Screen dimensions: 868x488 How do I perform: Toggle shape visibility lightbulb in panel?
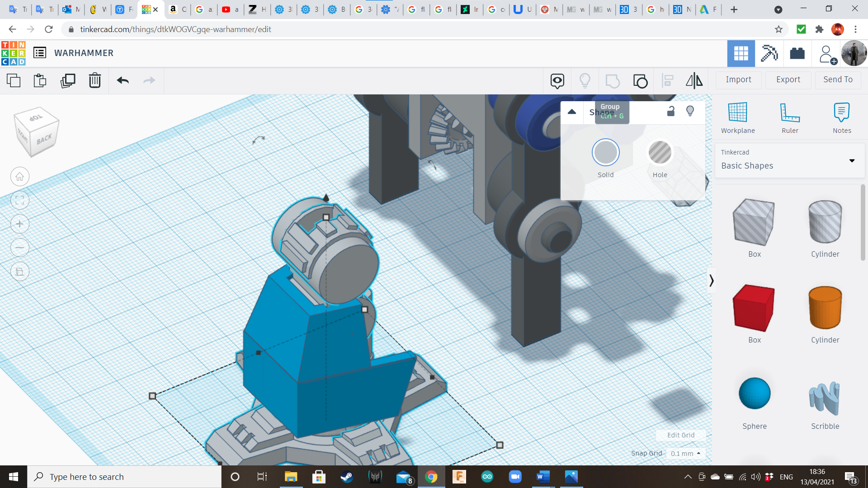tap(690, 111)
